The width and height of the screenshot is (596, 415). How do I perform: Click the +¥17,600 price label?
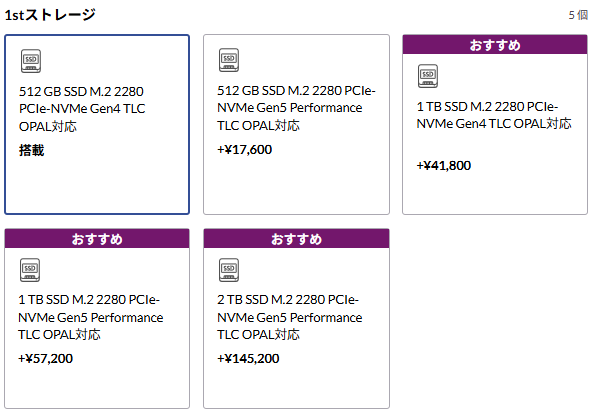(244, 150)
